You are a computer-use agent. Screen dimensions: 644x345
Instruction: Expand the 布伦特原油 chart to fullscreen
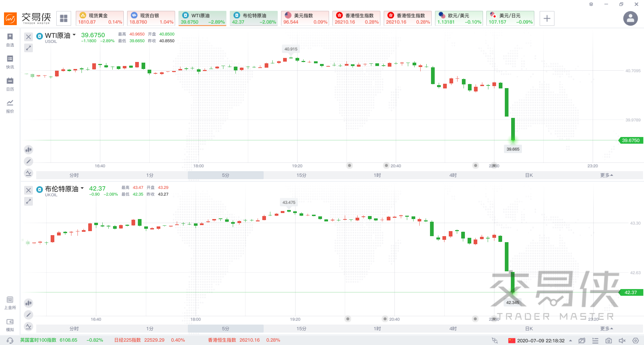point(29,202)
